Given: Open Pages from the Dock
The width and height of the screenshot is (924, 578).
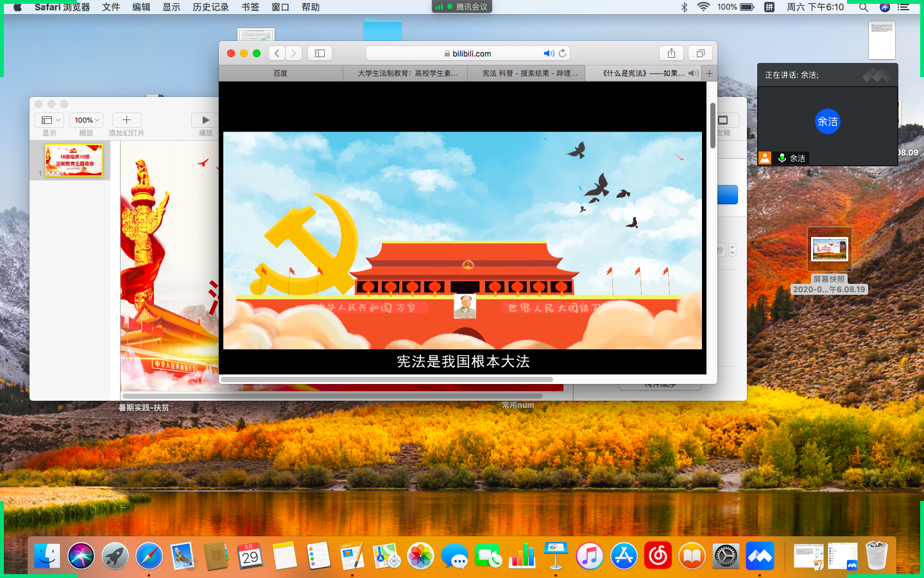Looking at the screenshot, I should (x=352, y=556).
